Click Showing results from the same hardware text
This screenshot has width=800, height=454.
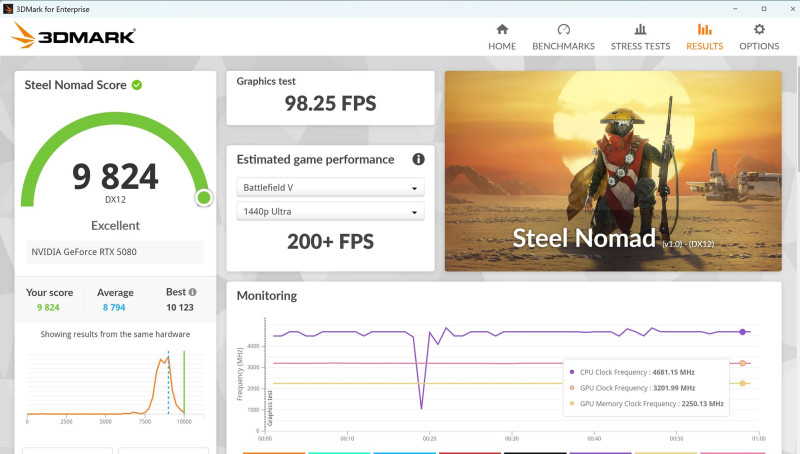115,334
